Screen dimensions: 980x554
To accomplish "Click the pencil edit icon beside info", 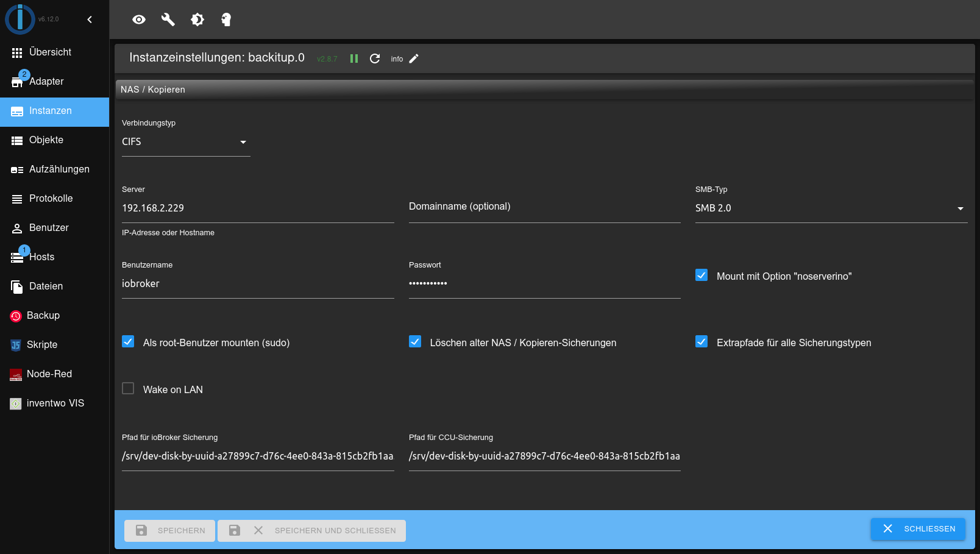I will [x=414, y=59].
